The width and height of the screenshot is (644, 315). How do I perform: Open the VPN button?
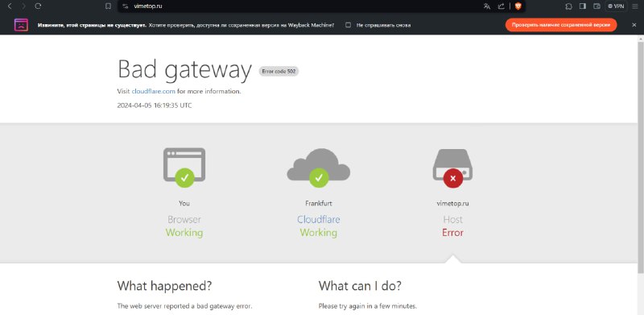tap(616, 6)
